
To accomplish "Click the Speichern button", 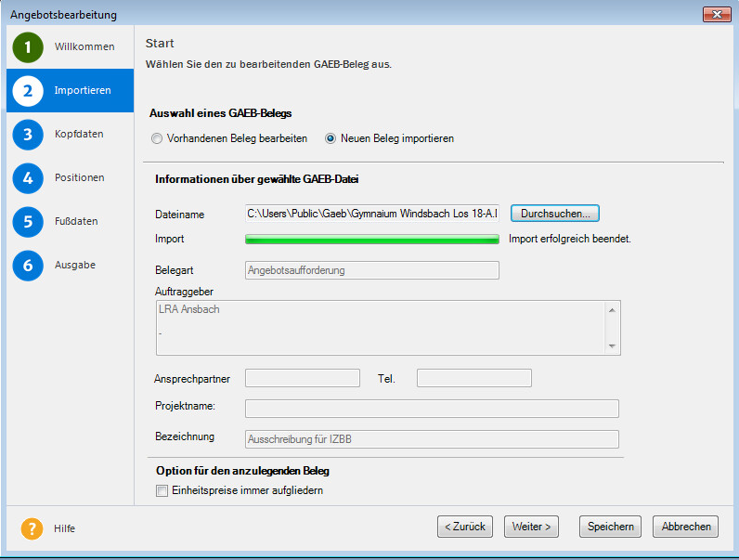I will [610, 527].
